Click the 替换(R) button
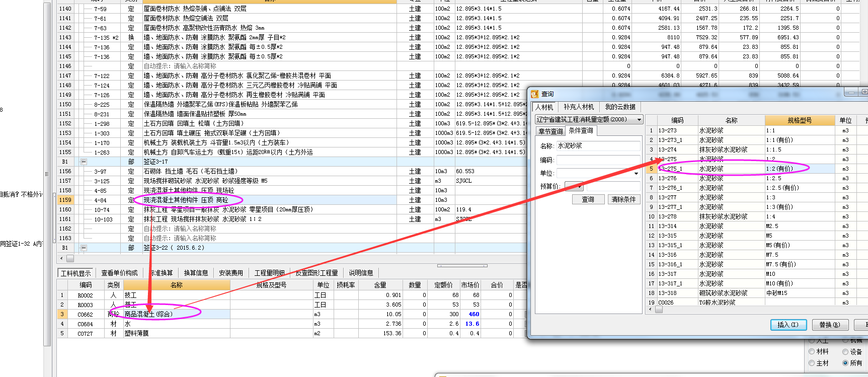The height and width of the screenshot is (377, 868). (830, 325)
